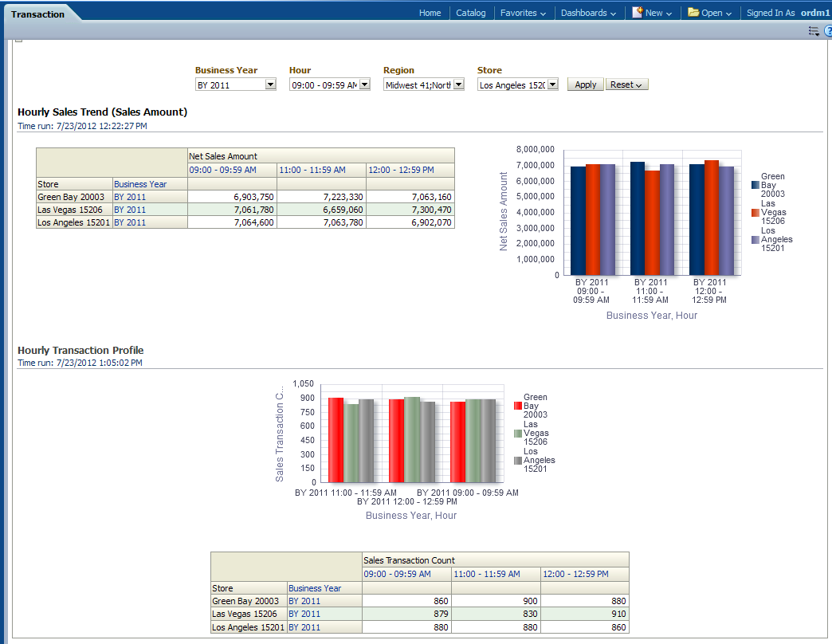Click the 09:00 - 09:59 AM header in Net Sales table
The height and width of the screenshot is (644, 832).
tap(222, 170)
